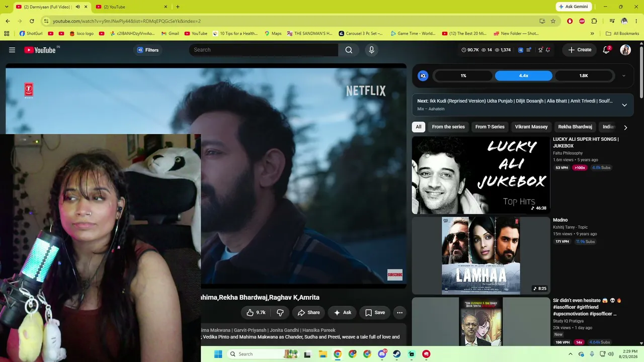Click the red shield extension icon
644x362 pixels.
pos(570,21)
